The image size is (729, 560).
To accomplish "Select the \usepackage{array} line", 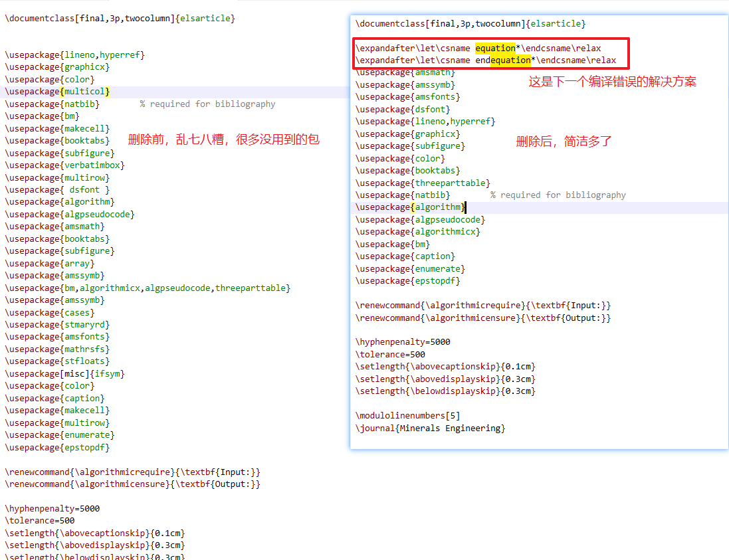I will tap(50, 264).
